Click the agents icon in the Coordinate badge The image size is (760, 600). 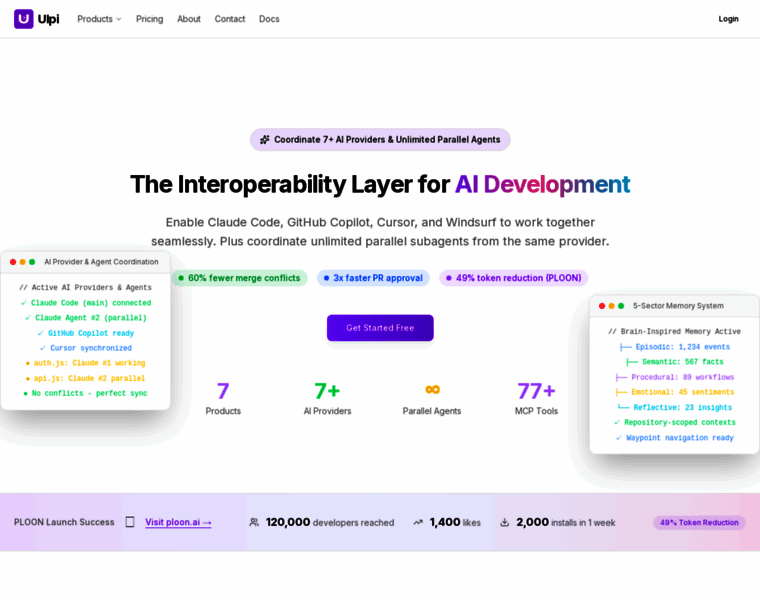click(265, 140)
